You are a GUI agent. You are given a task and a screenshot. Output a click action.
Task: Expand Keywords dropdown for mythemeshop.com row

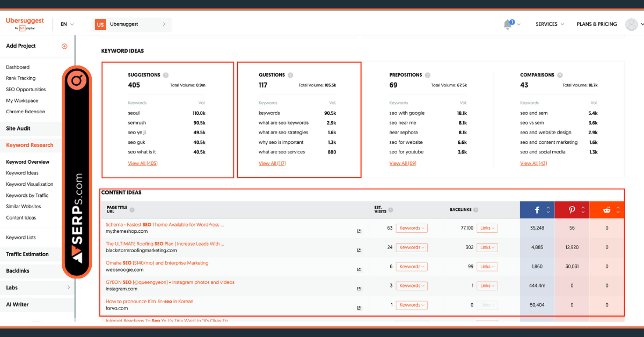click(412, 228)
